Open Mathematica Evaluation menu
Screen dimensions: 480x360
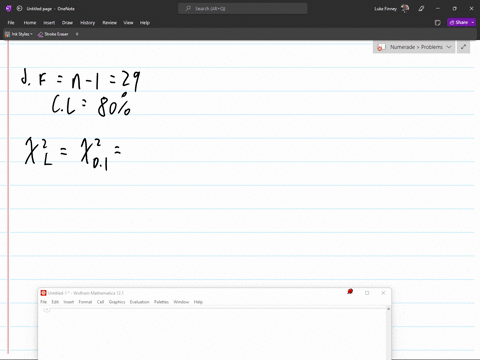pyautogui.click(x=139, y=302)
